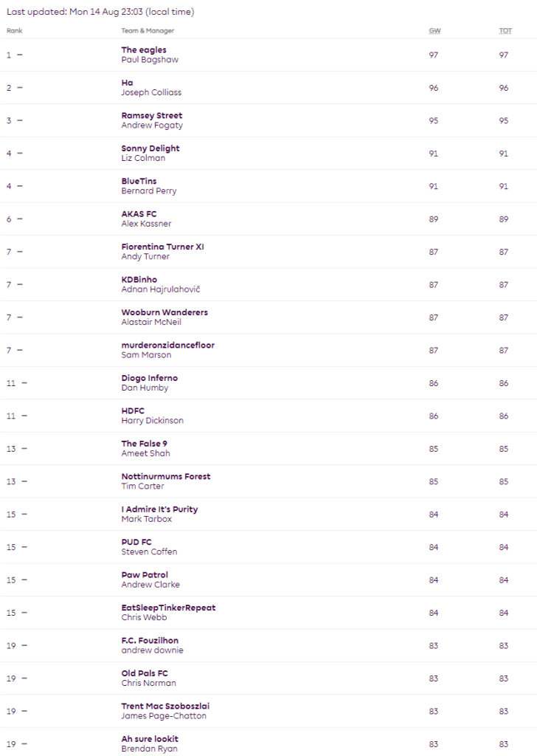Open the BlueTins team page
This screenshot has height=756, width=537.
click(x=139, y=181)
